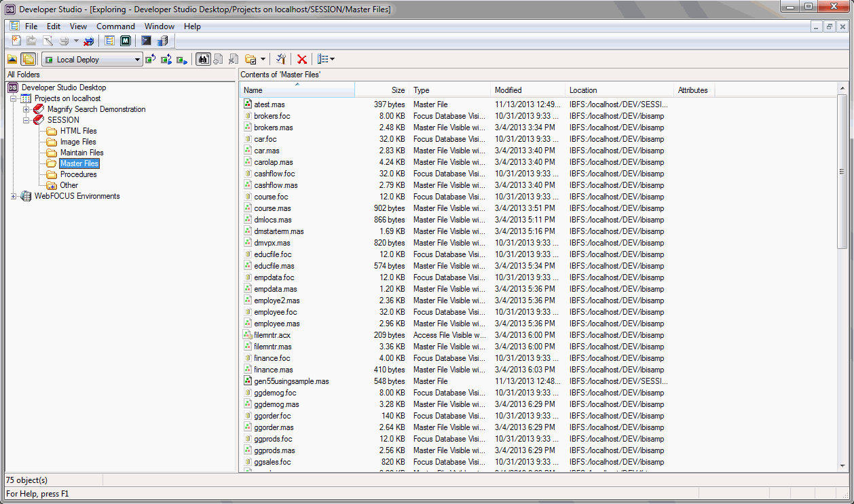Select the ggsales.foc file
Viewport: 854px width, 504px height.
click(272, 462)
